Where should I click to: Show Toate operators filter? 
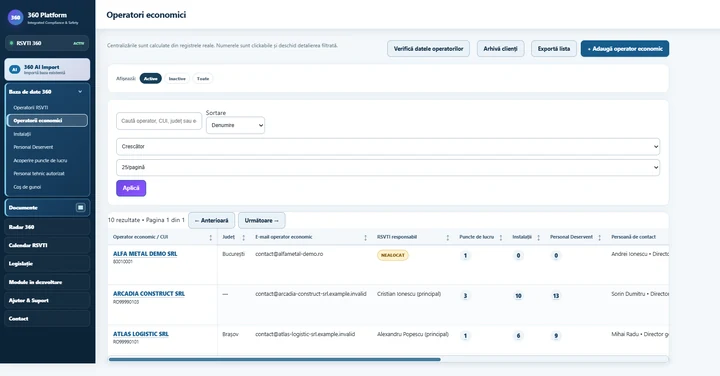click(x=203, y=79)
